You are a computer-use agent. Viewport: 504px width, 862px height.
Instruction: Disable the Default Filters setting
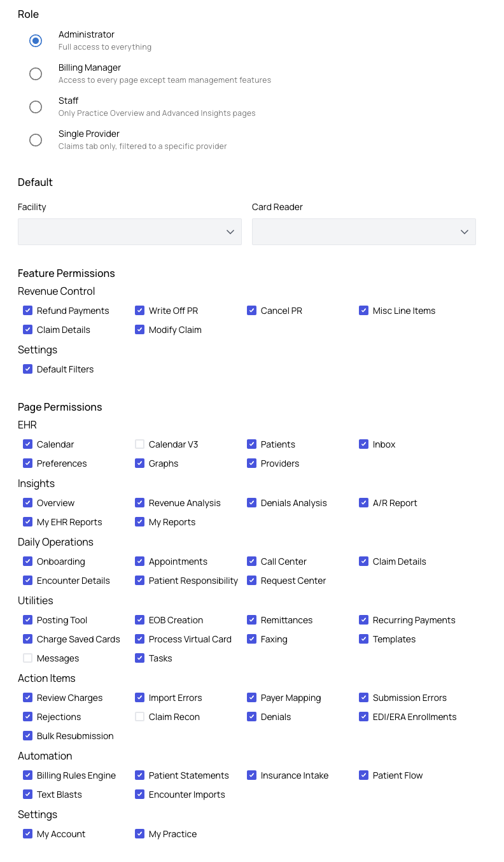tap(27, 369)
